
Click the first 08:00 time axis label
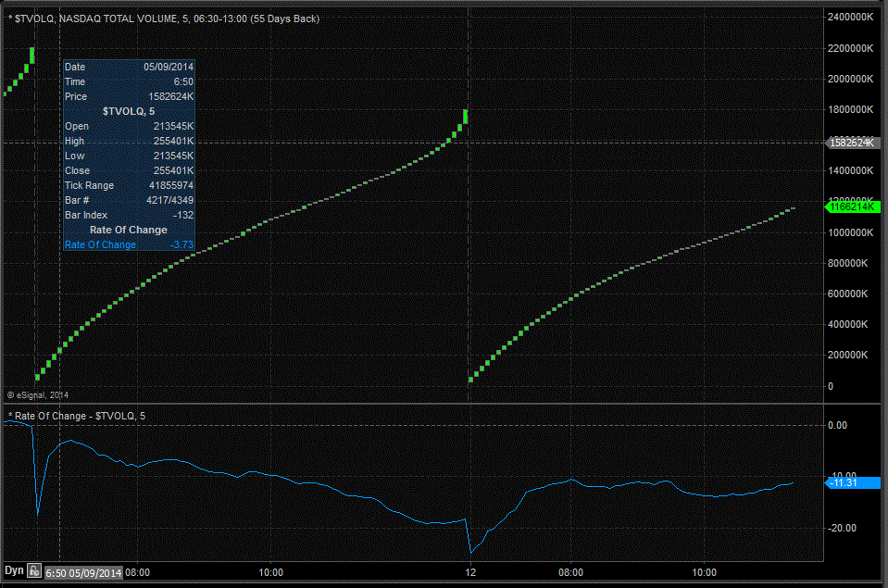138,572
